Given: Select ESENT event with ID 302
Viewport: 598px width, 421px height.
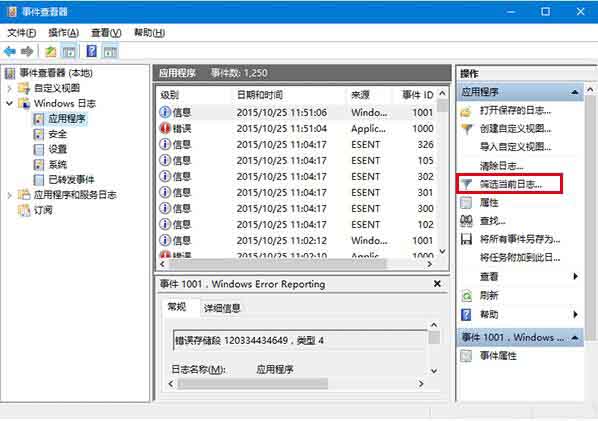Looking at the screenshot, I should pyautogui.click(x=296, y=177).
